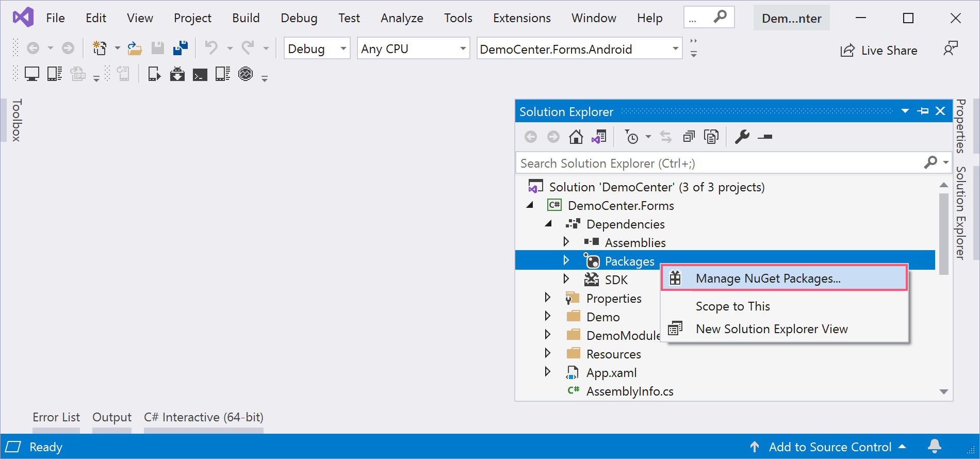Click the Live Share button

(x=879, y=51)
